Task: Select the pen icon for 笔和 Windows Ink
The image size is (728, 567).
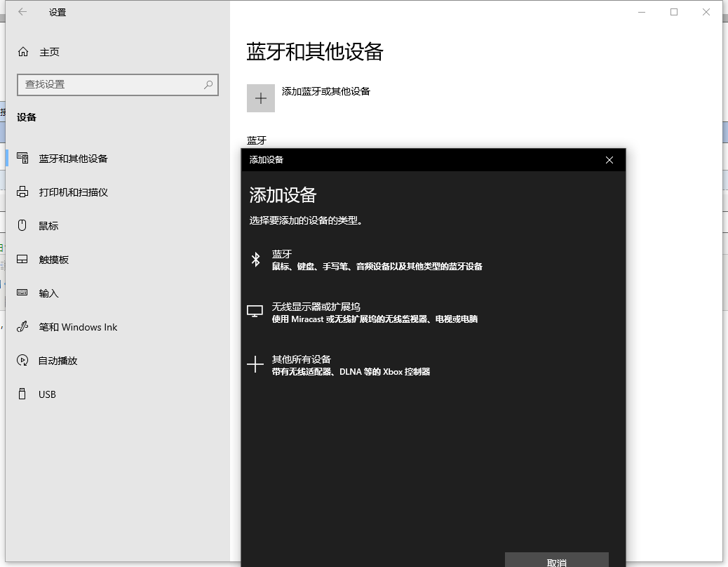Action: [22, 326]
